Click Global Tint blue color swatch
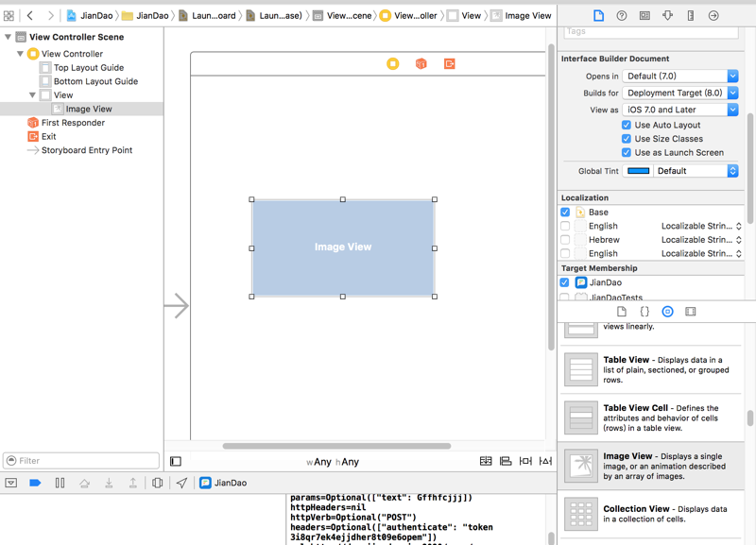The width and height of the screenshot is (756, 545). point(639,171)
